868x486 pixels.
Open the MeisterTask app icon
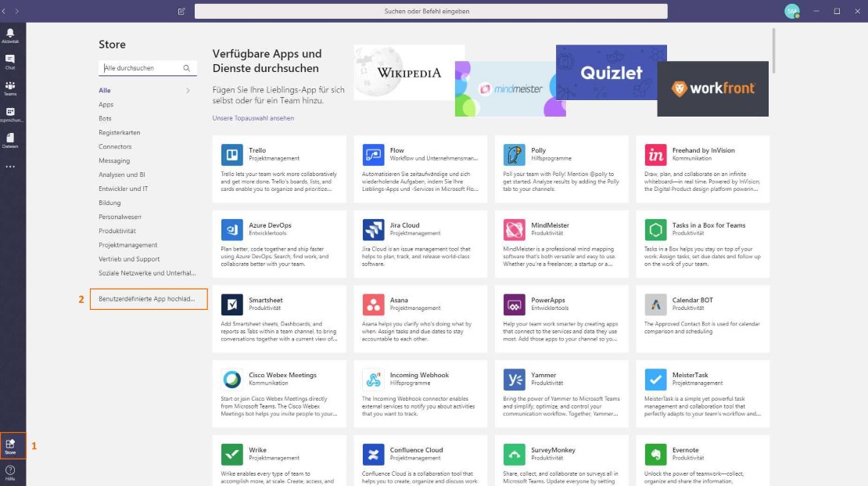[655, 379]
